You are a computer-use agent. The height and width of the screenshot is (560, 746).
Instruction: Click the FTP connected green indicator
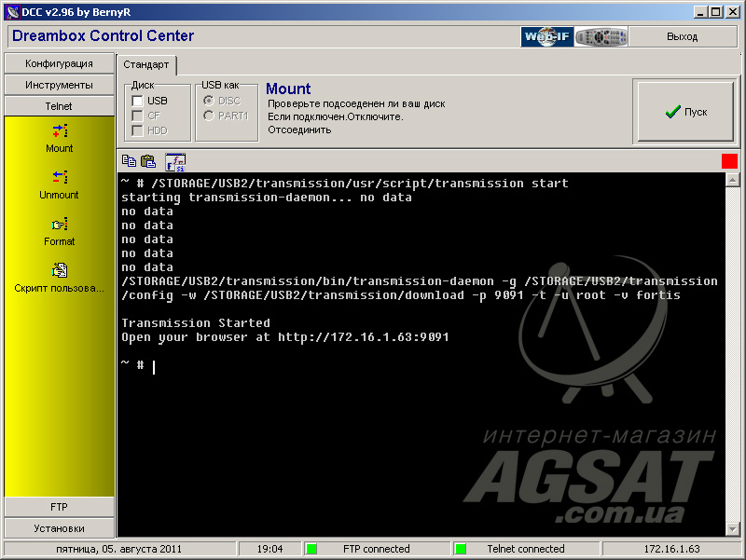click(311, 549)
